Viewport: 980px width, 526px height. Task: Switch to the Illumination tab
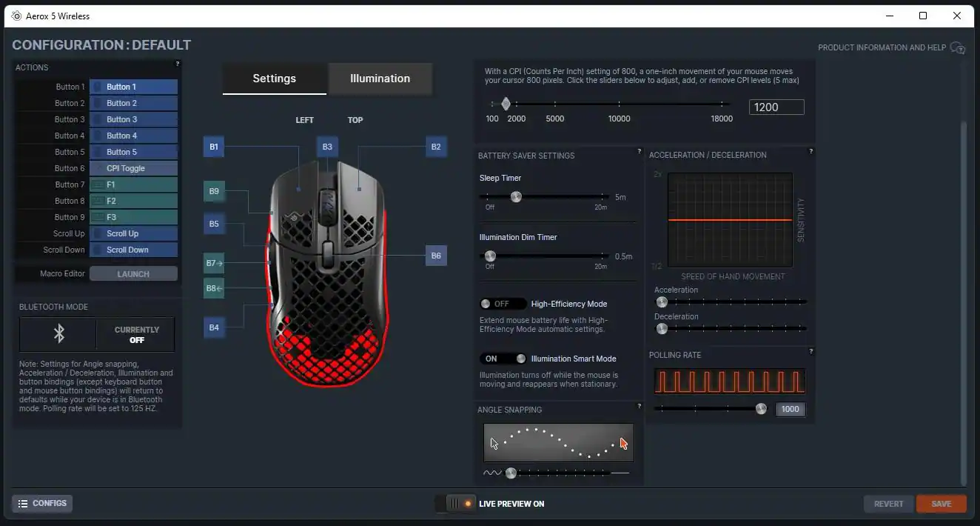(380, 79)
